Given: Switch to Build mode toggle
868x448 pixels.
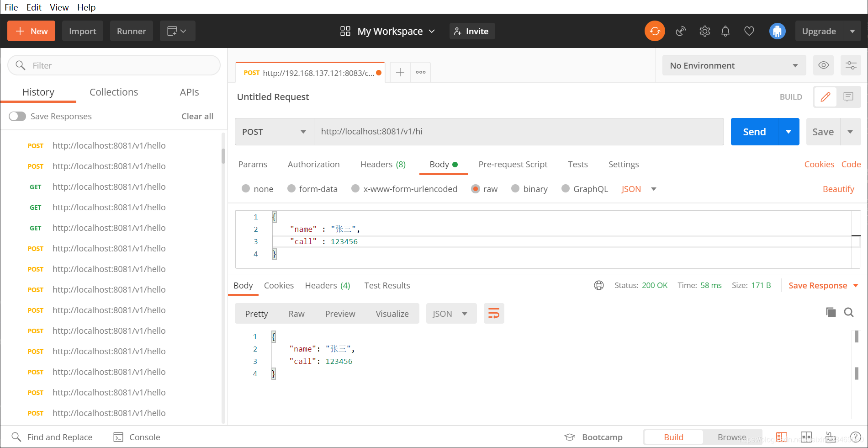Looking at the screenshot, I should coord(673,437).
